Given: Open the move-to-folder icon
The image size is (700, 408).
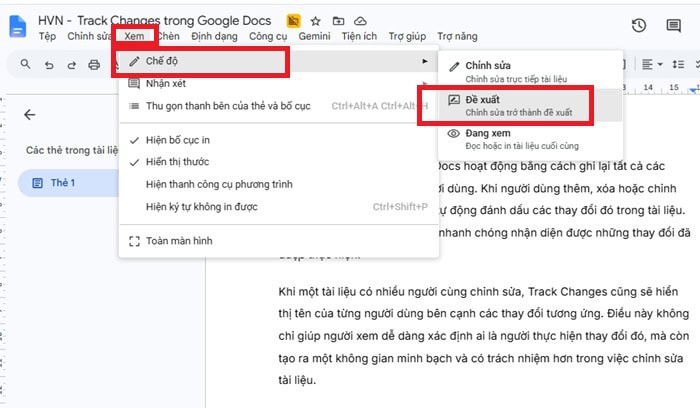Looking at the screenshot, I should 338,21.
